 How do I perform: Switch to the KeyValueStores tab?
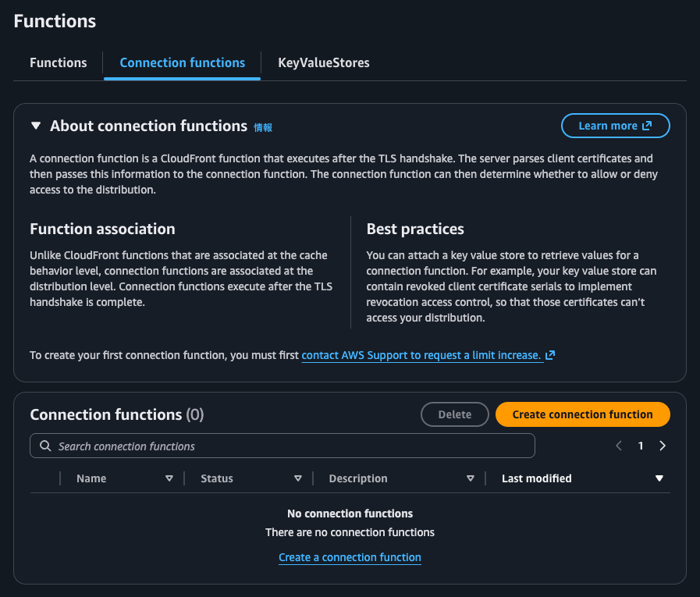tap(322, 62)
